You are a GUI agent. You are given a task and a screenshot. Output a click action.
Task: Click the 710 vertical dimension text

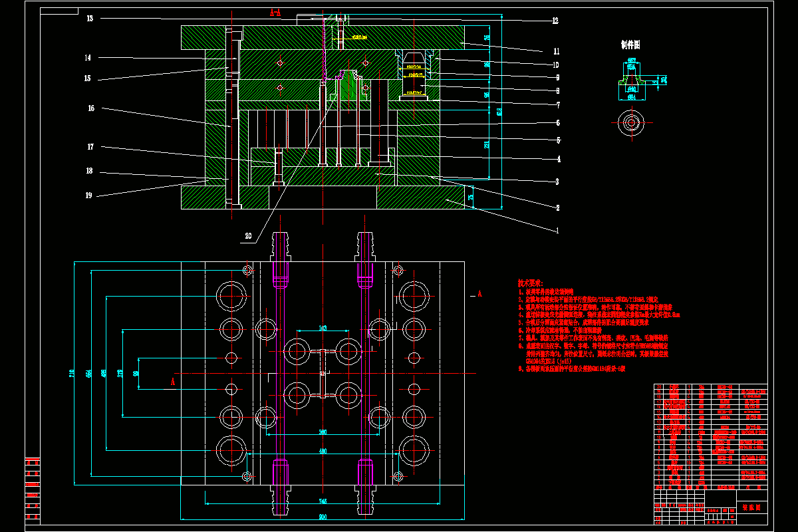coord(72,374)
